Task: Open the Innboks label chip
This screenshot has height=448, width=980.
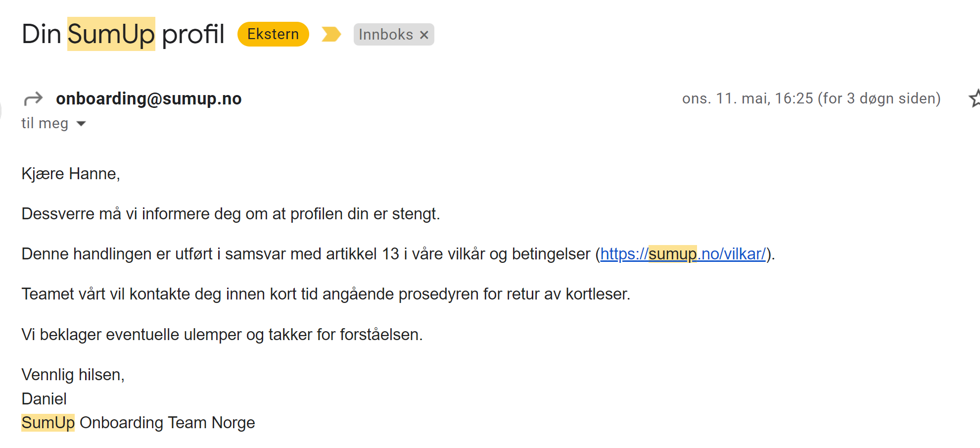Action: coord(385,35)
